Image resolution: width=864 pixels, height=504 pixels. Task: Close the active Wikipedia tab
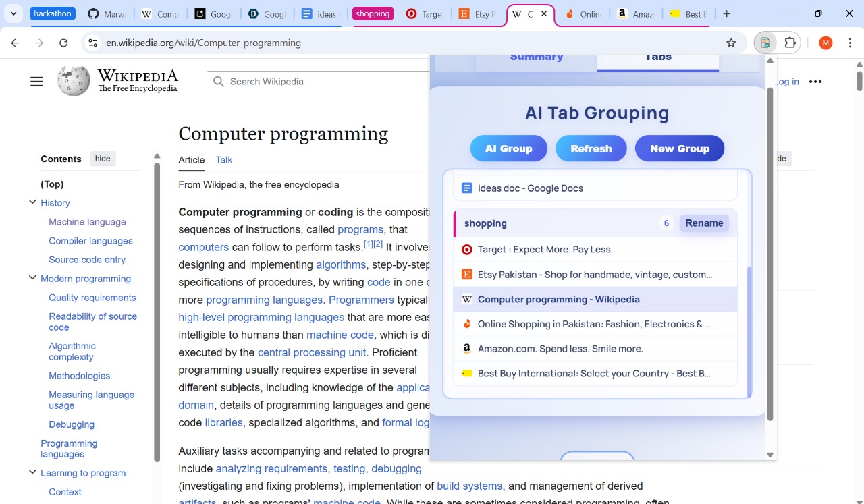tap(544, 13)
